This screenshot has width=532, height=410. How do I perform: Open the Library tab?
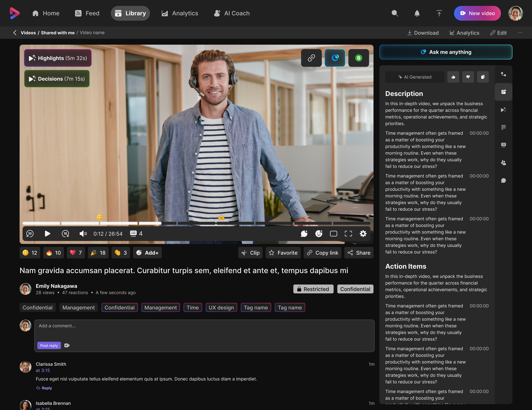tap(130, 13)
